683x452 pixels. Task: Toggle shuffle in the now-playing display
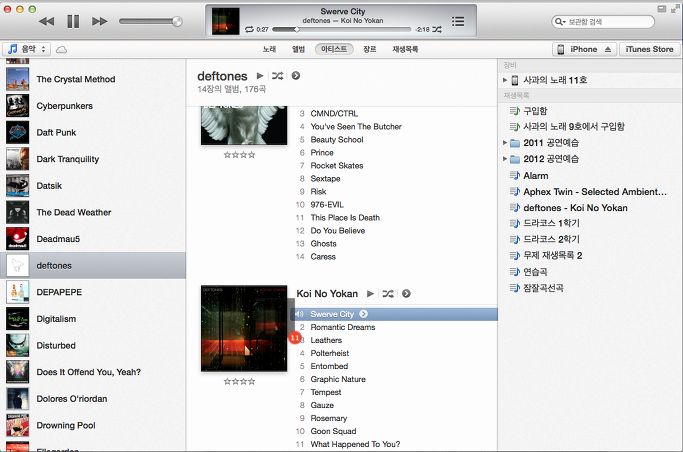coord(437,29)
